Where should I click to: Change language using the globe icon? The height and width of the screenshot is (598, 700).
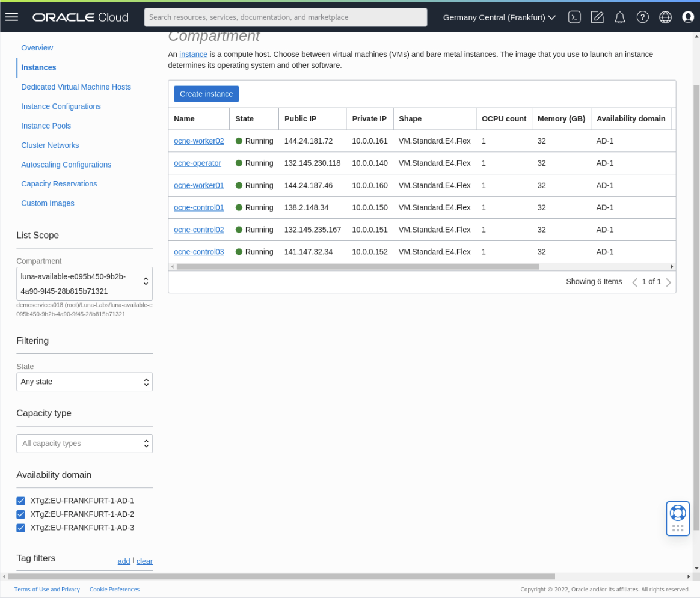coord(665,17)
